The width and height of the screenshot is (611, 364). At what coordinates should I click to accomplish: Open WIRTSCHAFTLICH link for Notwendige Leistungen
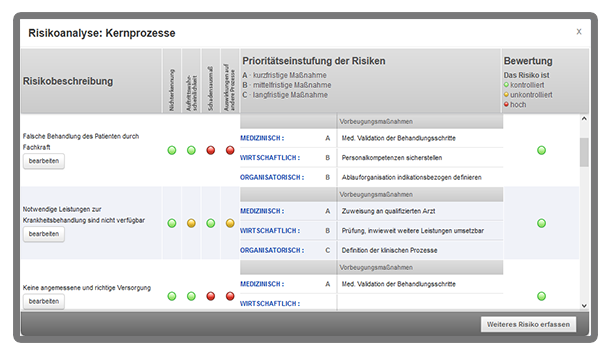(270, 231)
